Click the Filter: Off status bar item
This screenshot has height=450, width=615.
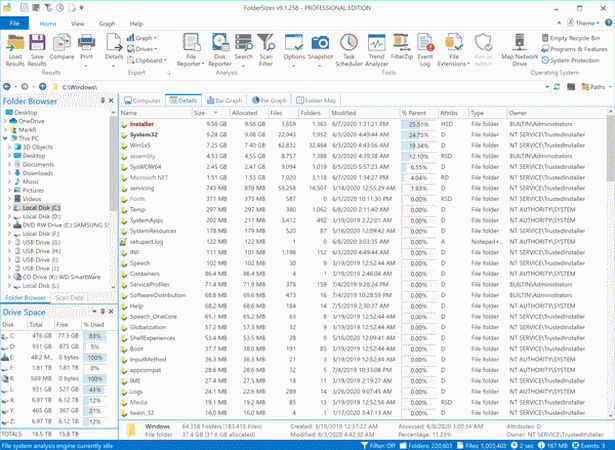(378, 445)
